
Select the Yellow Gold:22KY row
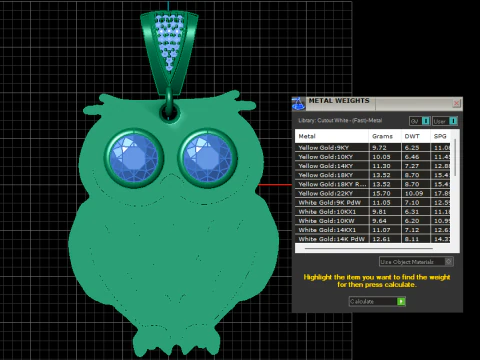tap(372, 193)
